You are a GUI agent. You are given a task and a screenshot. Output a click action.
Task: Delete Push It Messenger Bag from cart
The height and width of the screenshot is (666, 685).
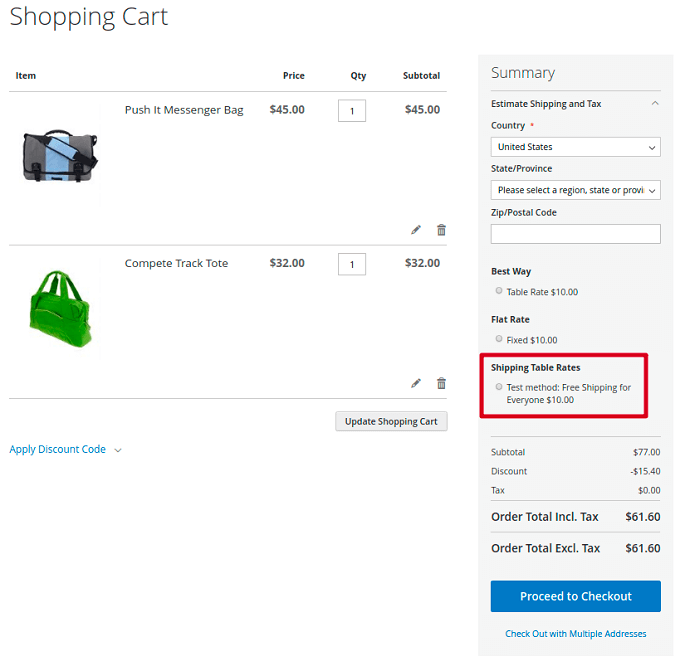point(441,230)
